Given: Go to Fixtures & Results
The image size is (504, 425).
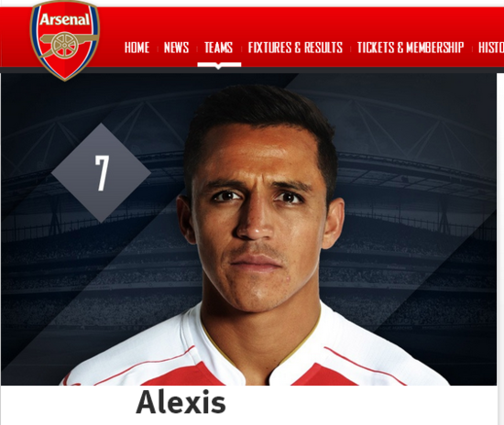Looking at the screenshot, I should tap(295, 48).
